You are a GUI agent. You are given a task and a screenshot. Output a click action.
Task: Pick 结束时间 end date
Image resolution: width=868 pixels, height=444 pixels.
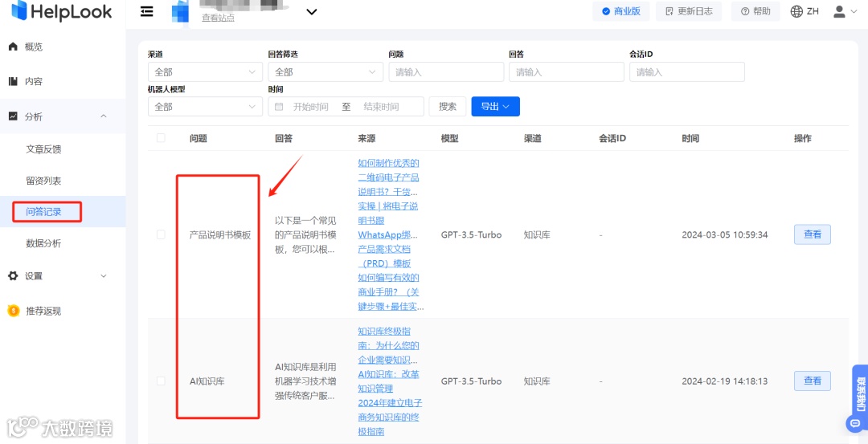[381, 107]
